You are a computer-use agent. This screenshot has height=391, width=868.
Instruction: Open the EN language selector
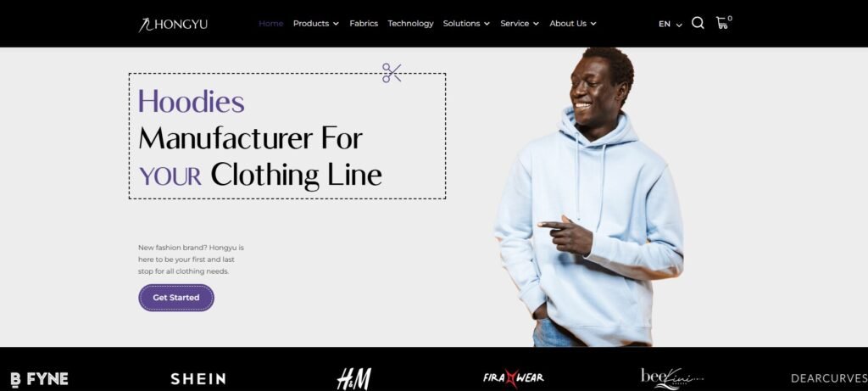[x=670, y=24]
